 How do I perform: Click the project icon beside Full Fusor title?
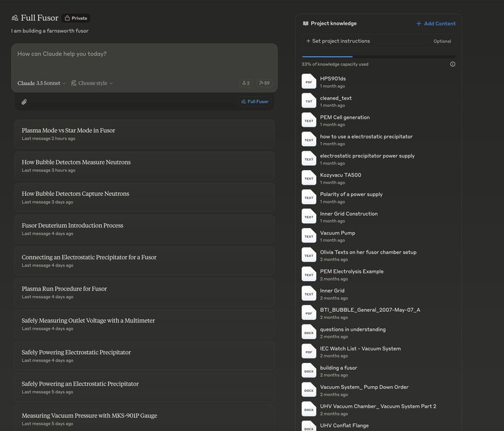14,18
